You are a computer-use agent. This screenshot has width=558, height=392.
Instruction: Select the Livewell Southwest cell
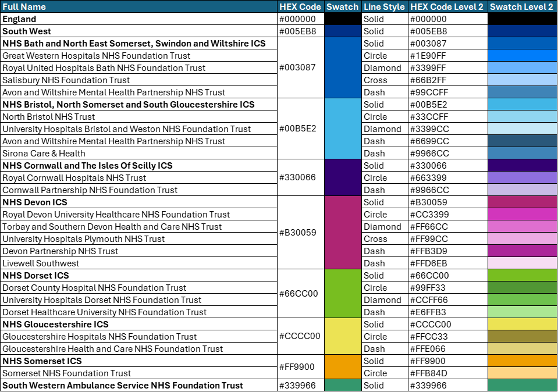(139, 263)
